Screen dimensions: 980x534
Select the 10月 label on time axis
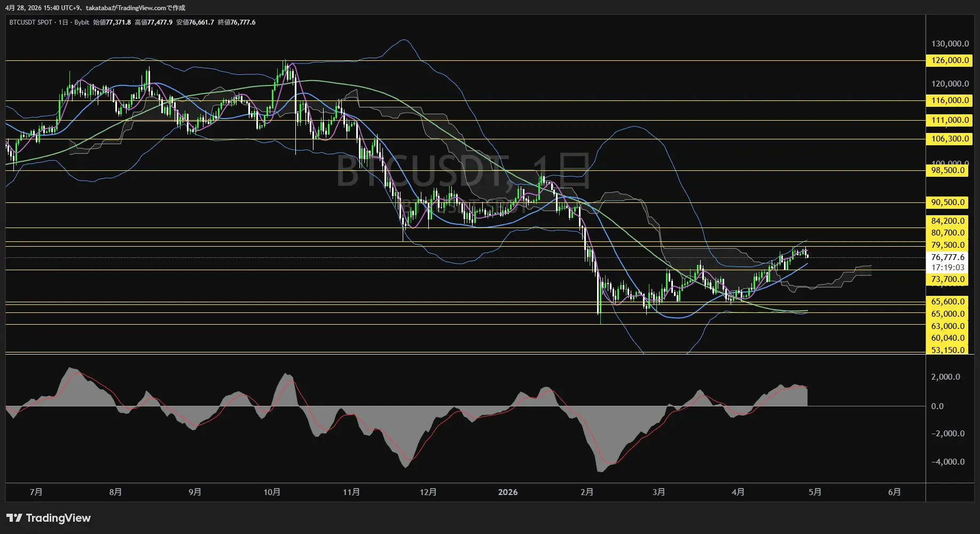tap(272, 492)
